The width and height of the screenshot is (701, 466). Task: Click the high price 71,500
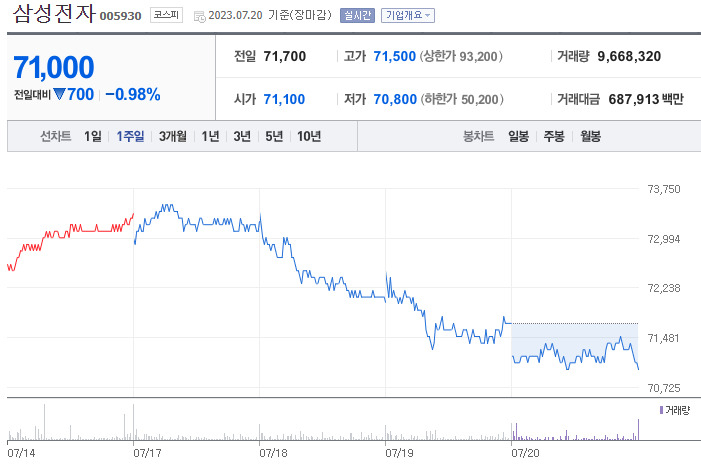[x=394, y=56]
